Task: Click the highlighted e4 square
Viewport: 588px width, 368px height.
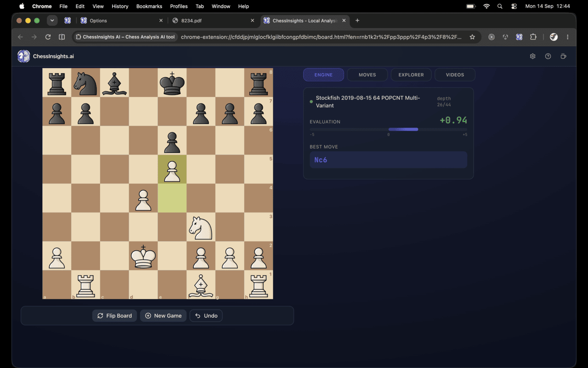Action: (x=172, y=199)
